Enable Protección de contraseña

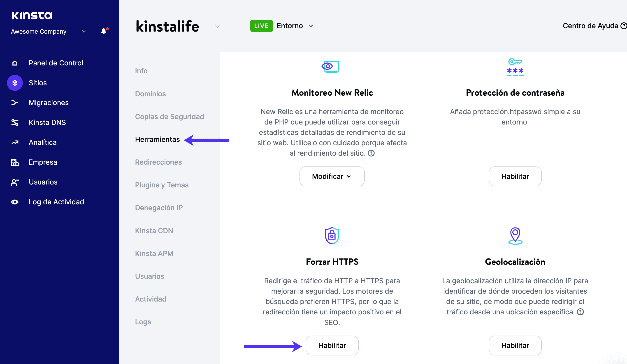point(515,176)
